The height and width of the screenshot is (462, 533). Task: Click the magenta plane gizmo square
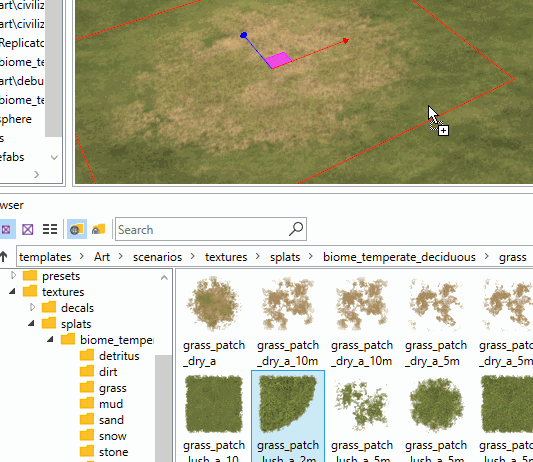pos(278,60)
